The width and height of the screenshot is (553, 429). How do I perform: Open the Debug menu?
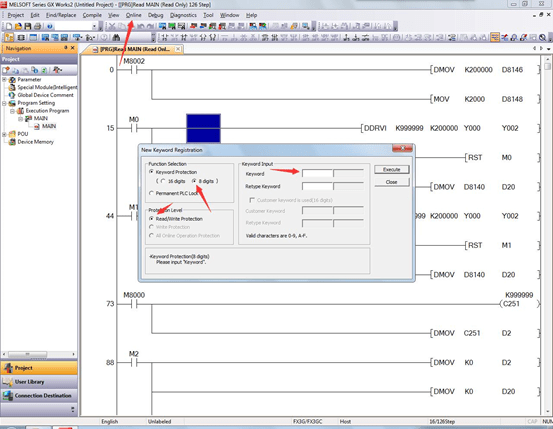point(156,15)
